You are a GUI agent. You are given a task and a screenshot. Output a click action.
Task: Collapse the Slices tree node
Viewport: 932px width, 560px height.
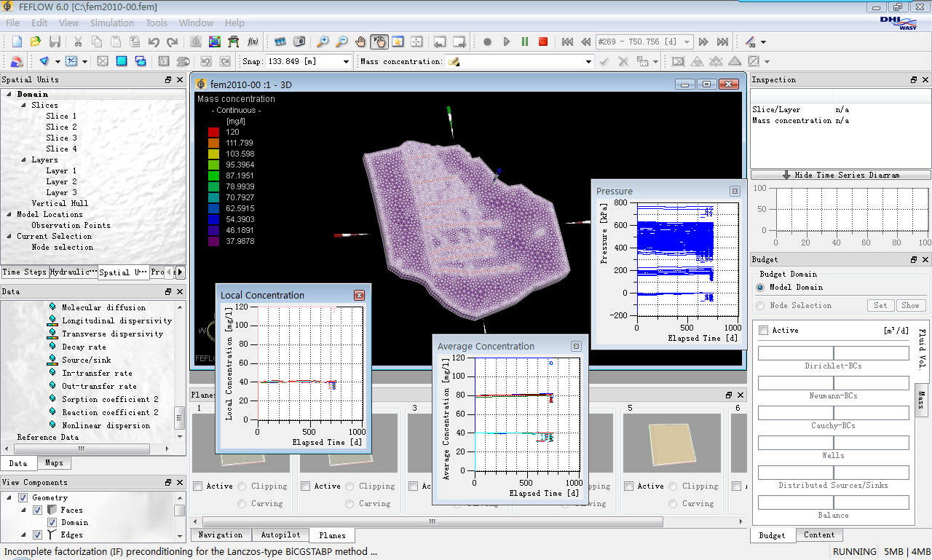click(24, 106)
